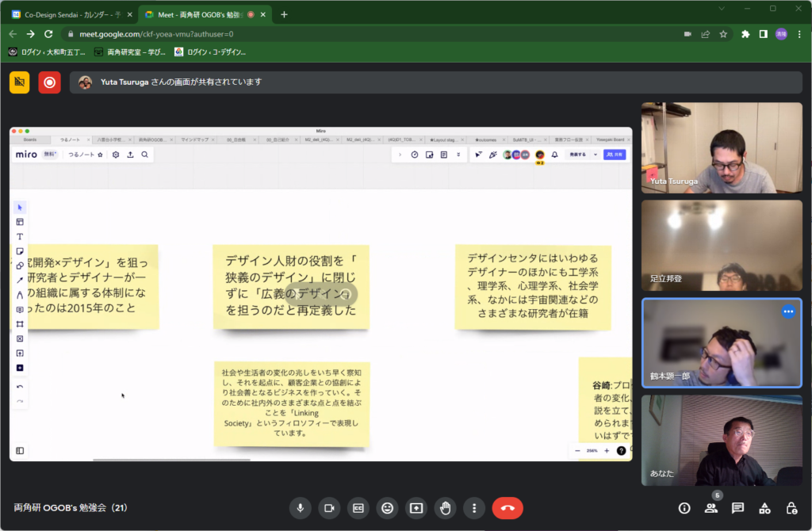The width and height of the screenshot is (812, 531).
Task: Open the Chrome extensions menu
Action: pyautogui.click(x=746, y=34)
